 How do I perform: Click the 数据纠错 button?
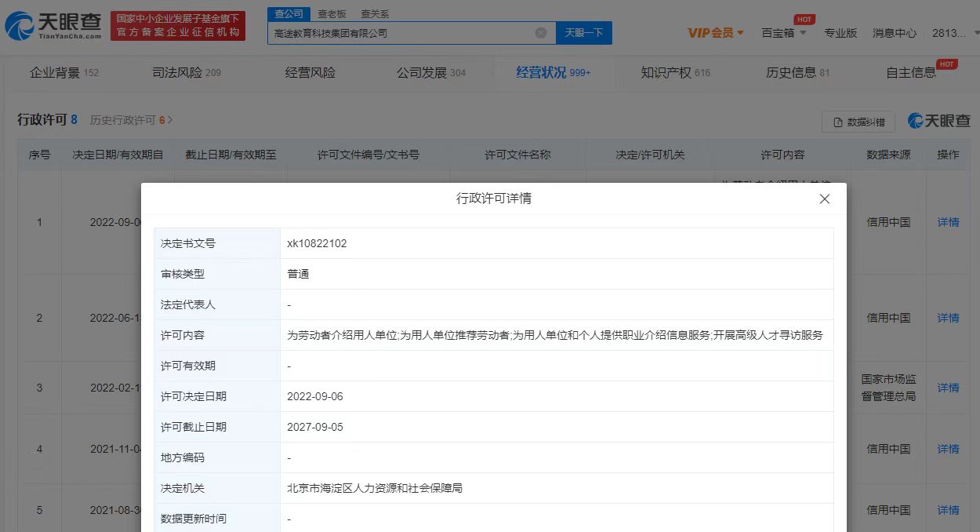pyautogui.click(x=858, y=122)
